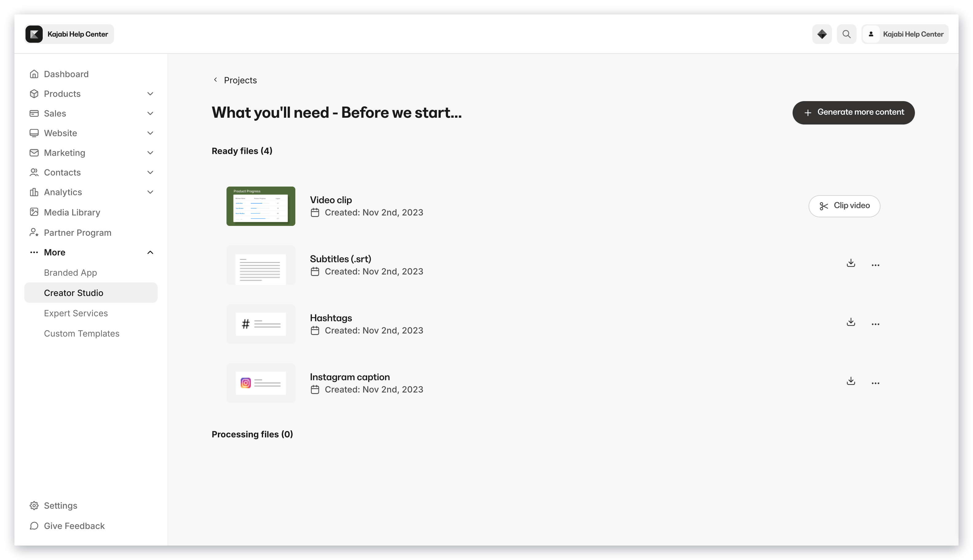Click the back chevron beside Projects
This screenshot has width=973, height=560.
tap(215, 80)
